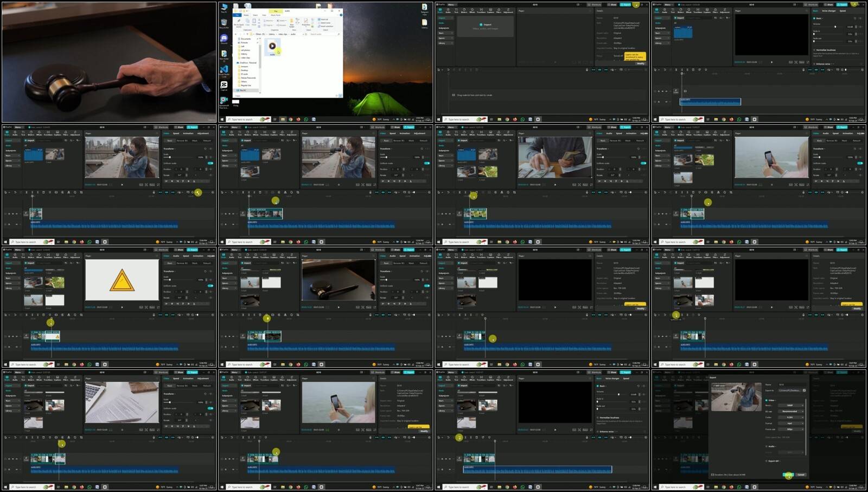Open the Format mp4 dropdown in Export dialog

tap(791, 424)
